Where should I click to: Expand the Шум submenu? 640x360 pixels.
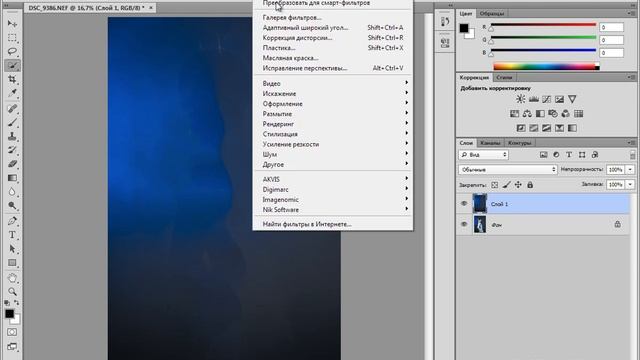tap(333, 154)
